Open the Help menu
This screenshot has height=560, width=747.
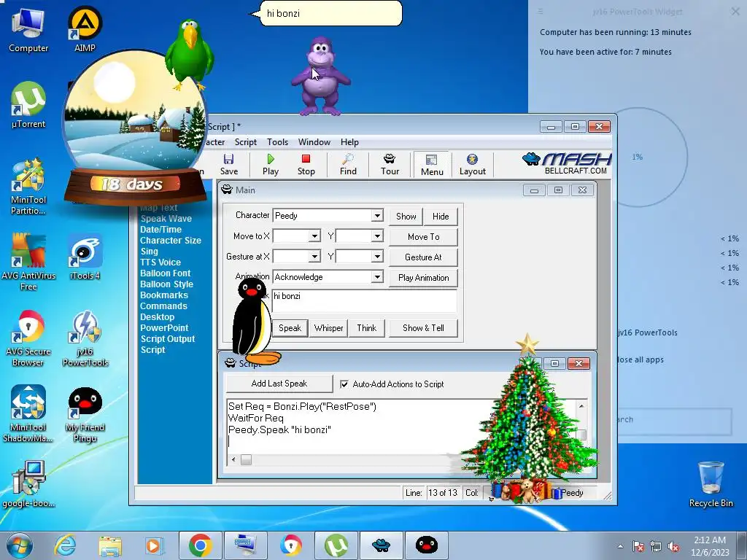pos(349,142)
